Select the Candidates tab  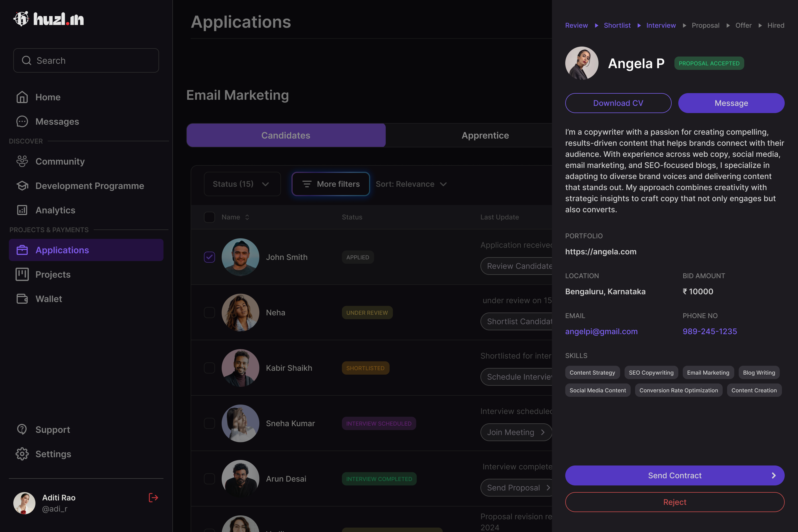286,135
